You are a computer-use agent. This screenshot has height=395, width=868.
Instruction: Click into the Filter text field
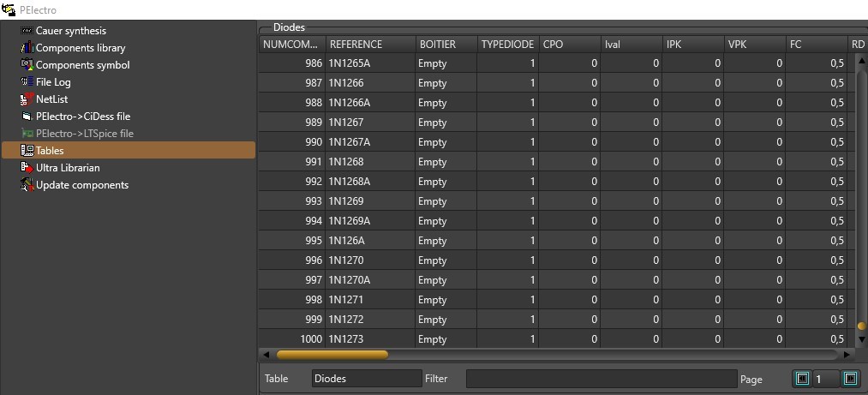tap(601, 379)
